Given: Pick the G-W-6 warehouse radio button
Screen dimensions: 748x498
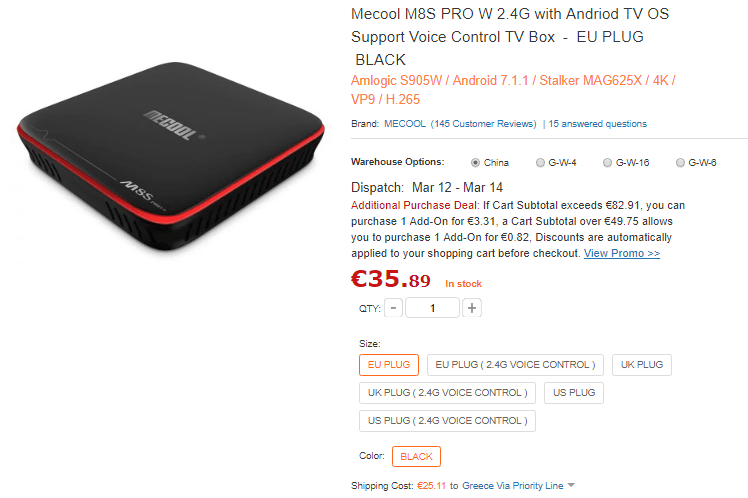Looking at the screenshot, I should tap(680, 163).
